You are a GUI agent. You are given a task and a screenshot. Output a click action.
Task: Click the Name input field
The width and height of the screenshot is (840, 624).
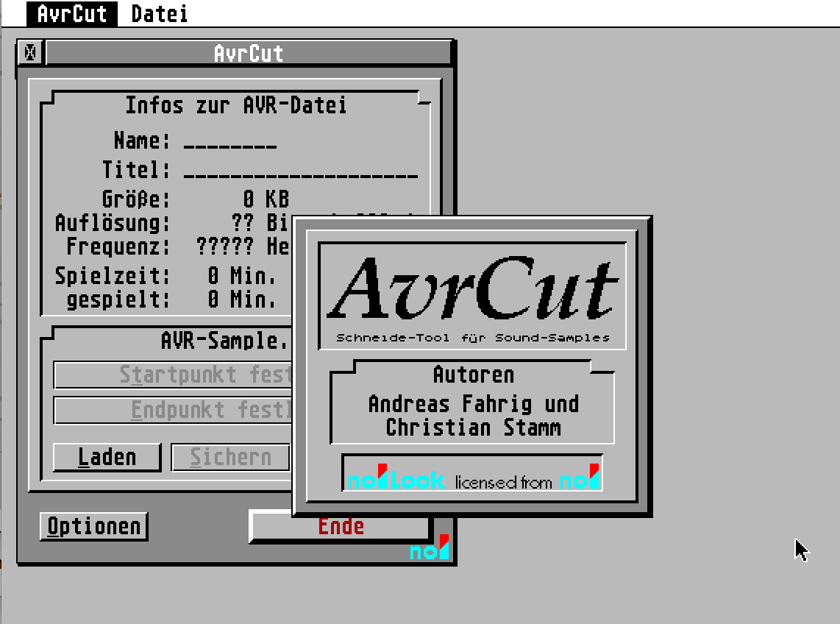229,141
